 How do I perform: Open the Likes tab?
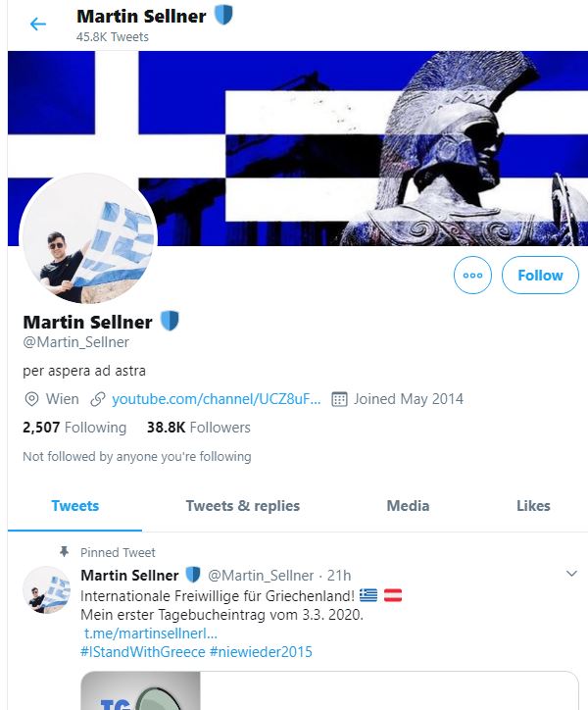pos(533,506)
